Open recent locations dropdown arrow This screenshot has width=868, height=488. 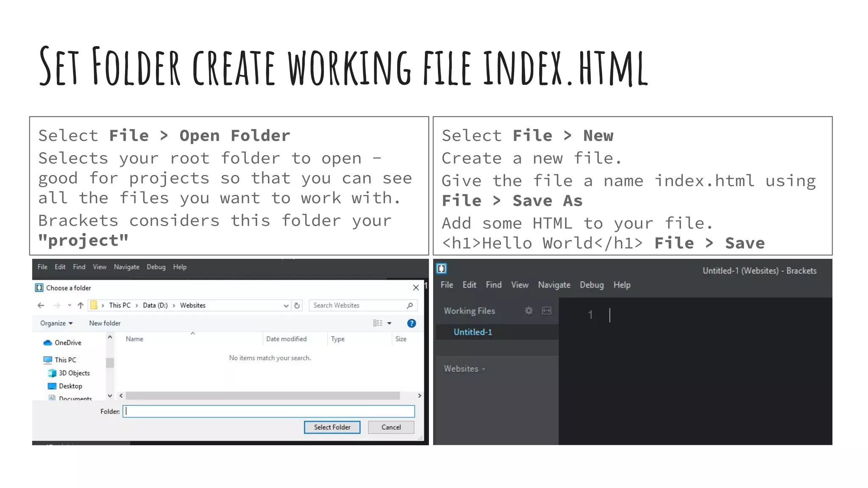click(69, 305)
